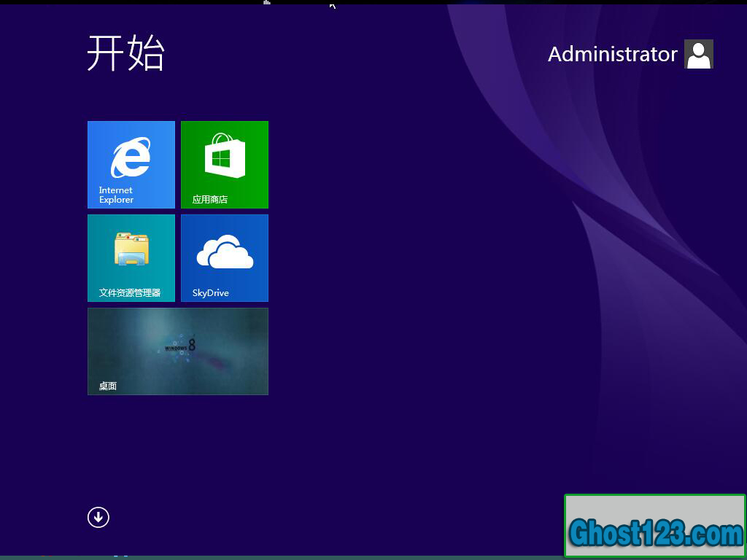Click the user avatar picture
Viewport: 747px width, 560px height.
(x=698, y=54)
